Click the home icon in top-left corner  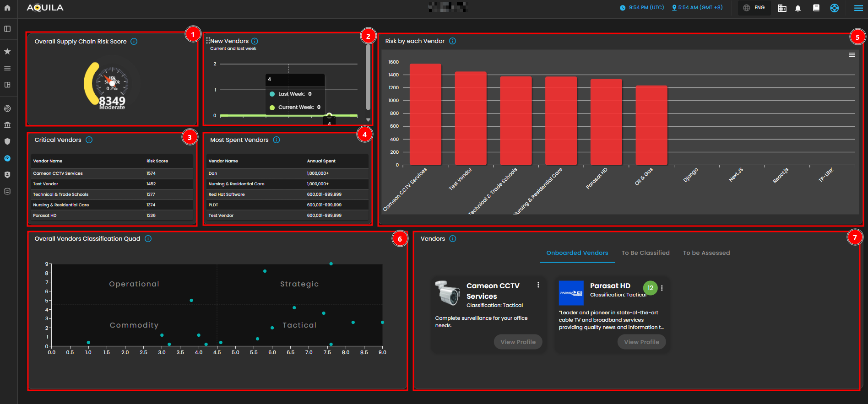click(x=7, y=8)
